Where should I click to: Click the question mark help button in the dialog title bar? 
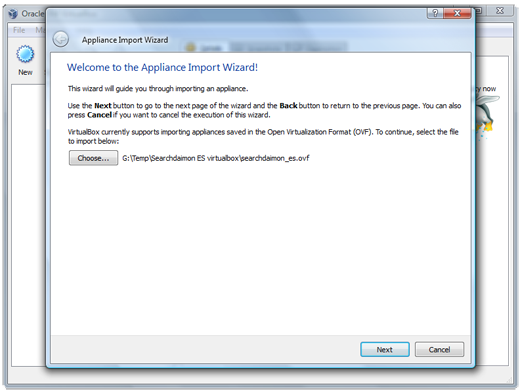(x=435, y=13)
